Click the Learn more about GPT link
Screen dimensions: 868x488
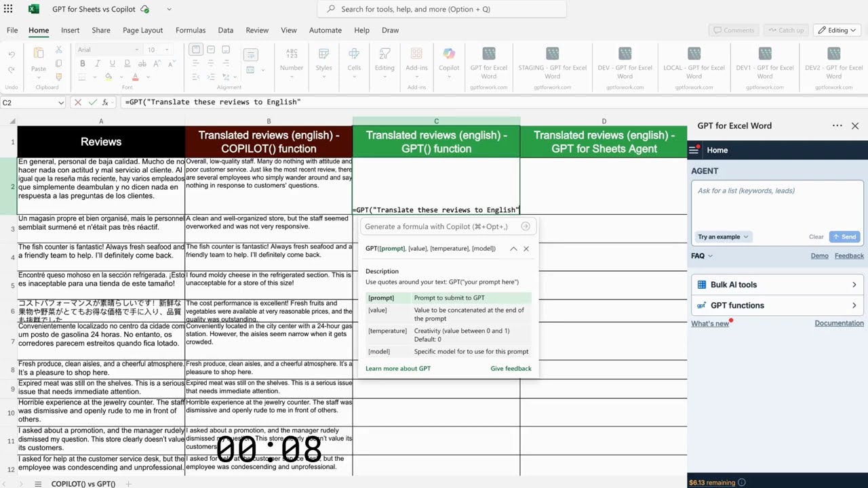398,369
